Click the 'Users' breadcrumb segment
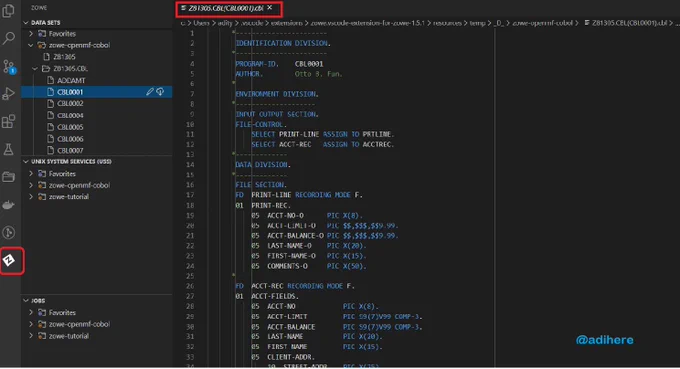This screenshot has width=680, height=369. (x=201, y=23)
